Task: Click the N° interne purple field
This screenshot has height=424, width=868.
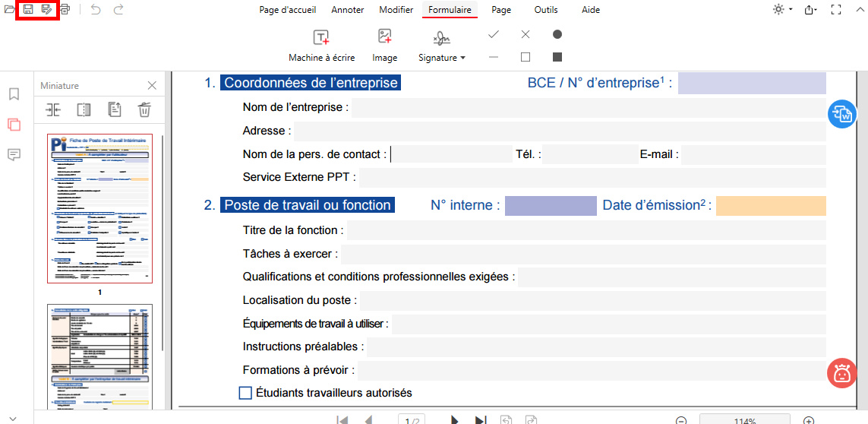Action: (551, 206)
